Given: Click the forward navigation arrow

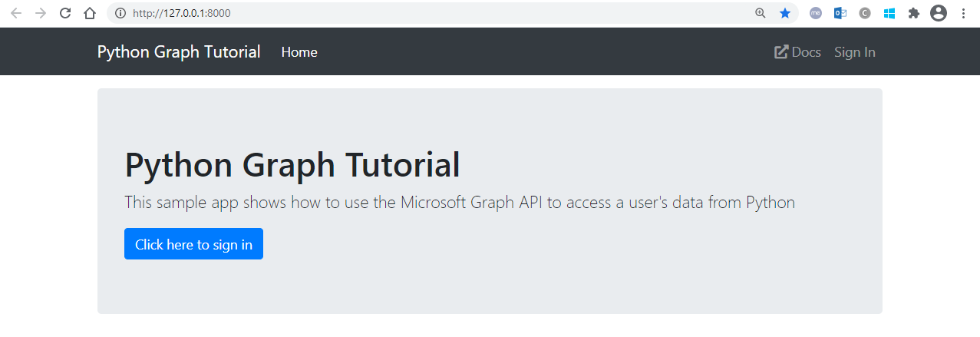Looking at the screenshot, I should point(41,13).
